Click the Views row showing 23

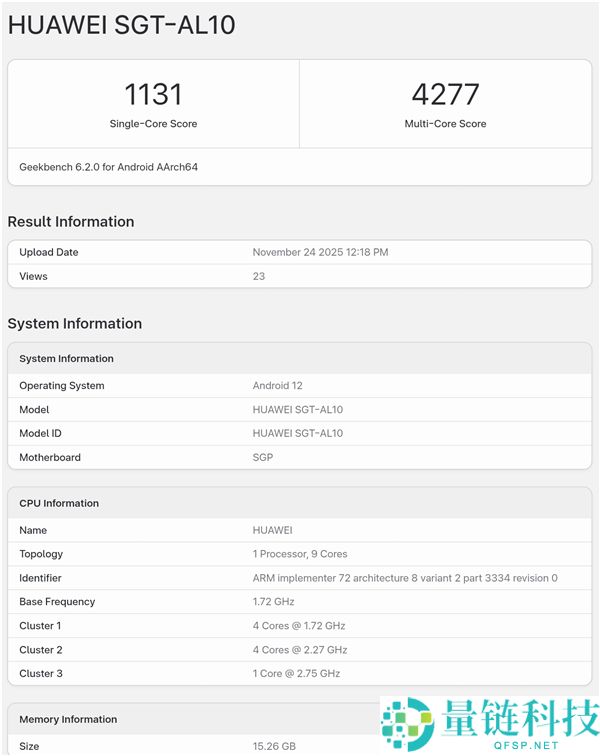(x=259, y=276)
